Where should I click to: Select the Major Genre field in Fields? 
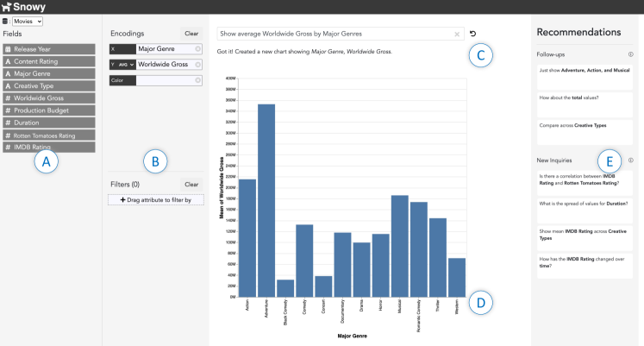point(49,73)
